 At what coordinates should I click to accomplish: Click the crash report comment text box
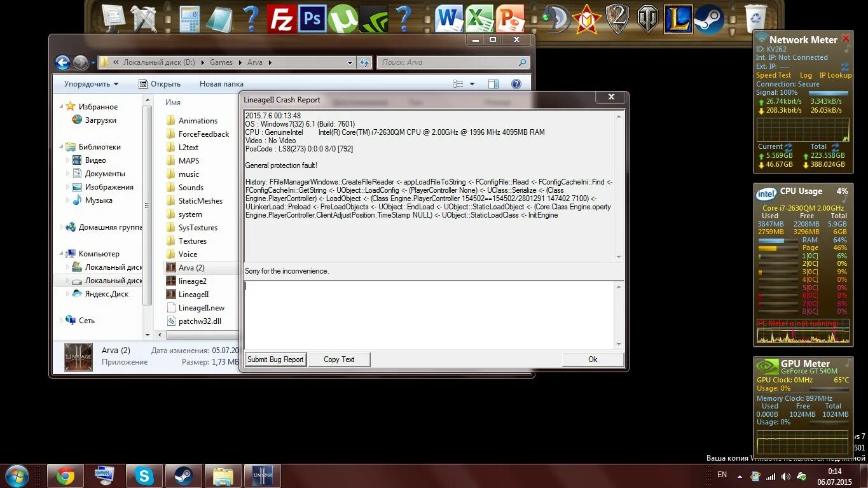point(429,315)
